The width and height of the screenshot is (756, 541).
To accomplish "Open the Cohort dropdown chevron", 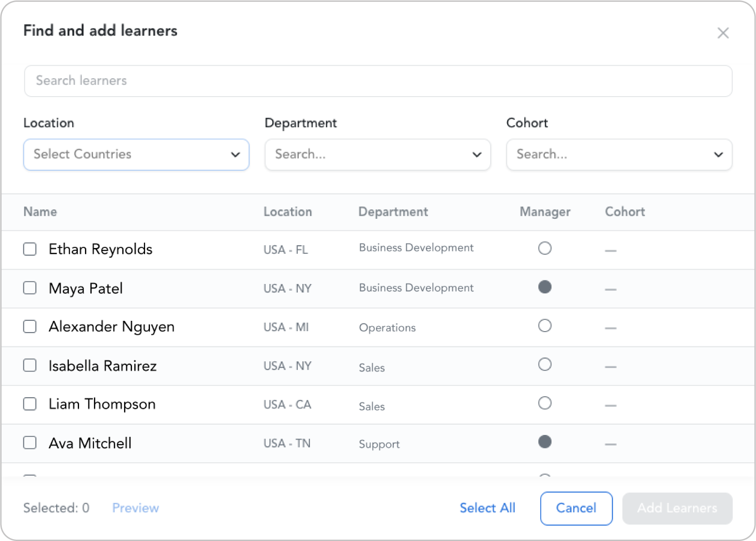I will (x=718, y=155).
